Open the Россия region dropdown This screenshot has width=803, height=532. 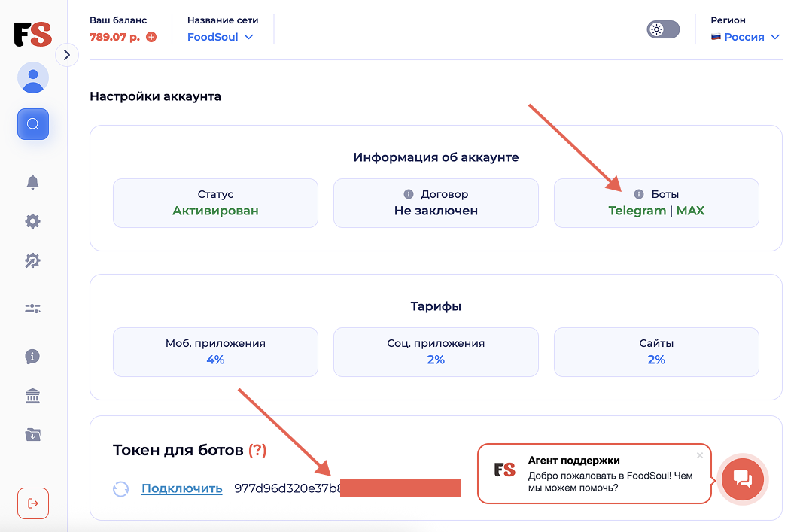745,37
